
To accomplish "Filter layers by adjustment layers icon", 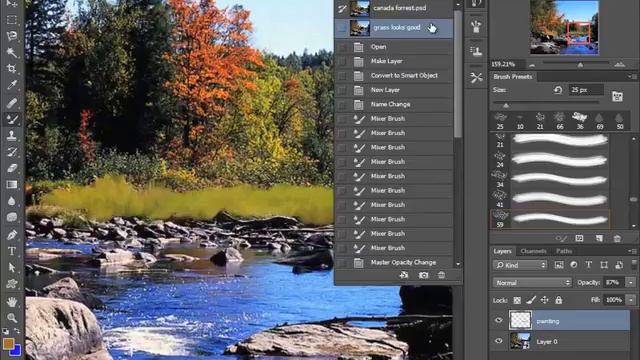I will [574, 265].
